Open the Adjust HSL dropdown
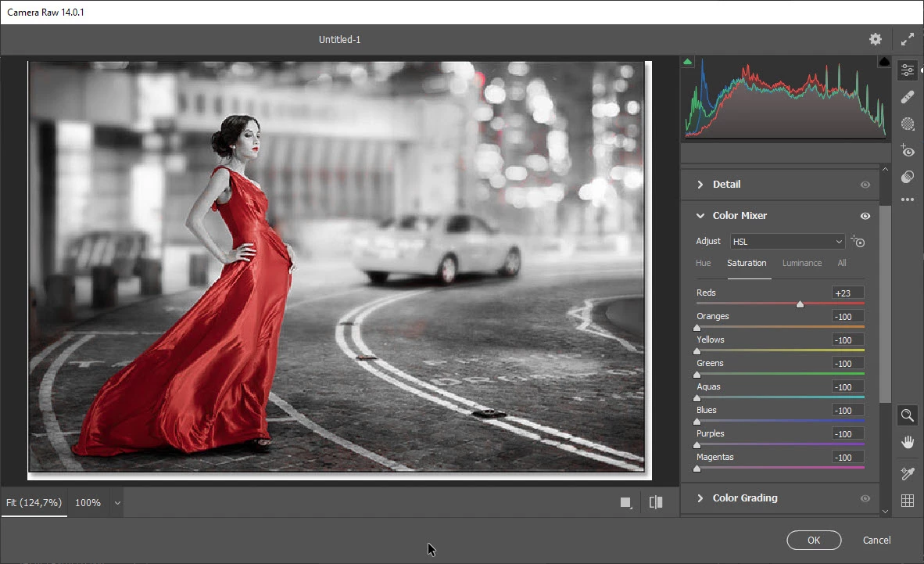Viewport: 924px width, 564px height. click(x=788, y=242)
